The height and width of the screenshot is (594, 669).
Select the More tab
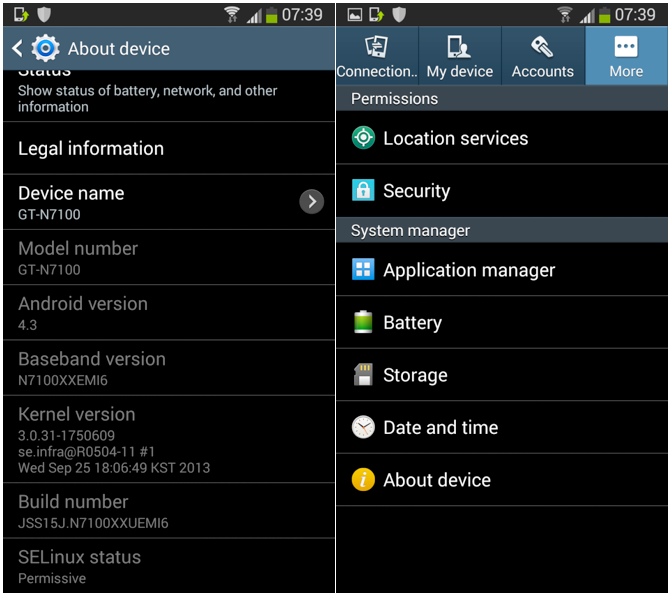point(626,56)
